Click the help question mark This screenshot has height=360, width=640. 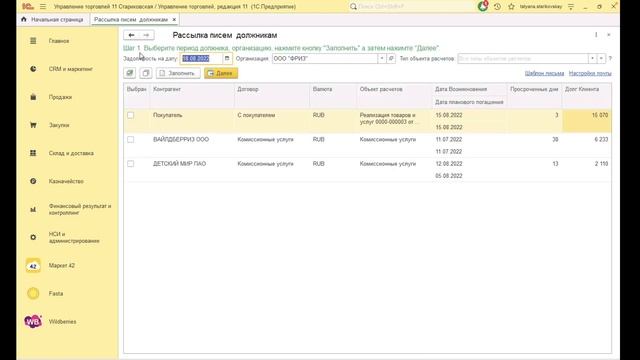[610, 59]
